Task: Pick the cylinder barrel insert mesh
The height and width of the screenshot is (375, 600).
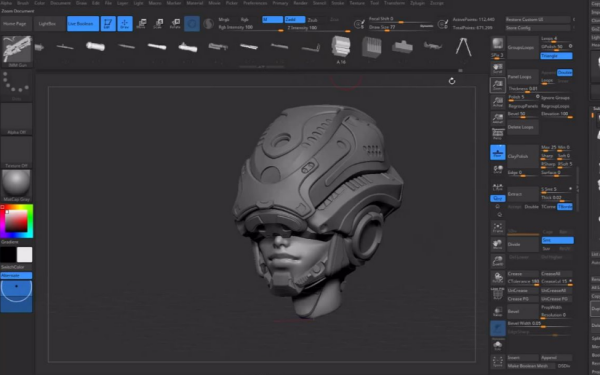Action: point(95,46)
